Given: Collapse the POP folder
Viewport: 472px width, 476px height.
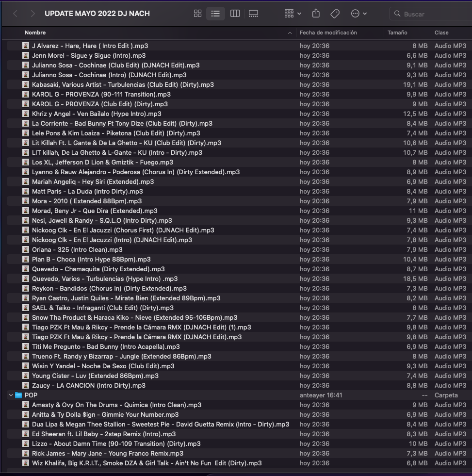Looking at the screenshot, I should (x=11, y=395).
